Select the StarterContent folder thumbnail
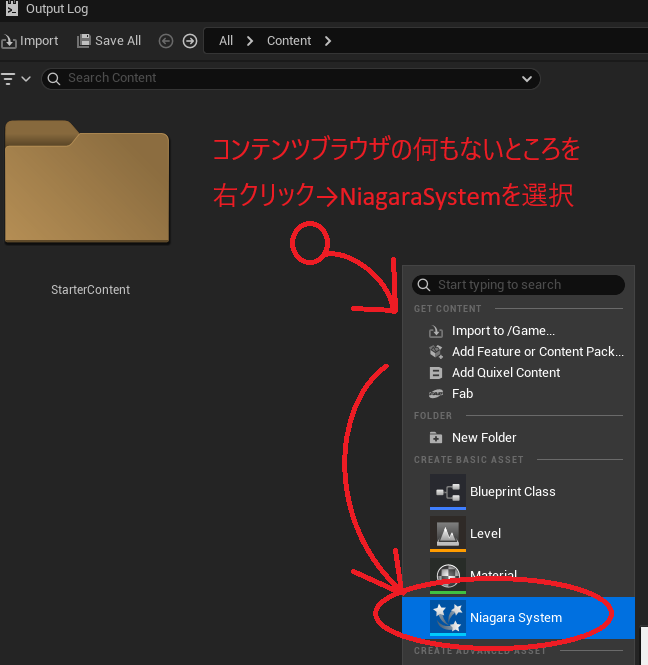 coord(87,182)
